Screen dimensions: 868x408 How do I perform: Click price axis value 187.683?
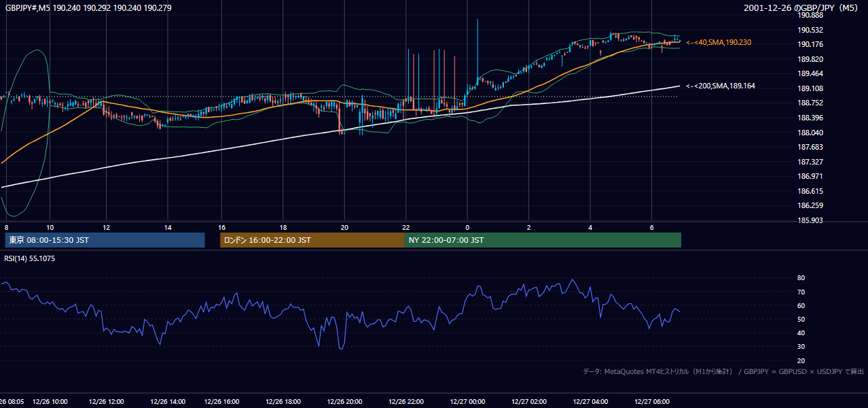810,147
